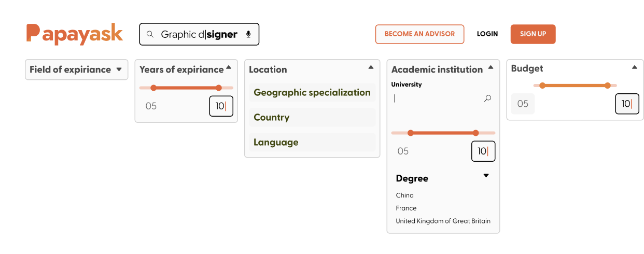Viewport: 644px width, 254px height.
Task: Click the Budget slider right handle
Action: [x=607, y=86]
